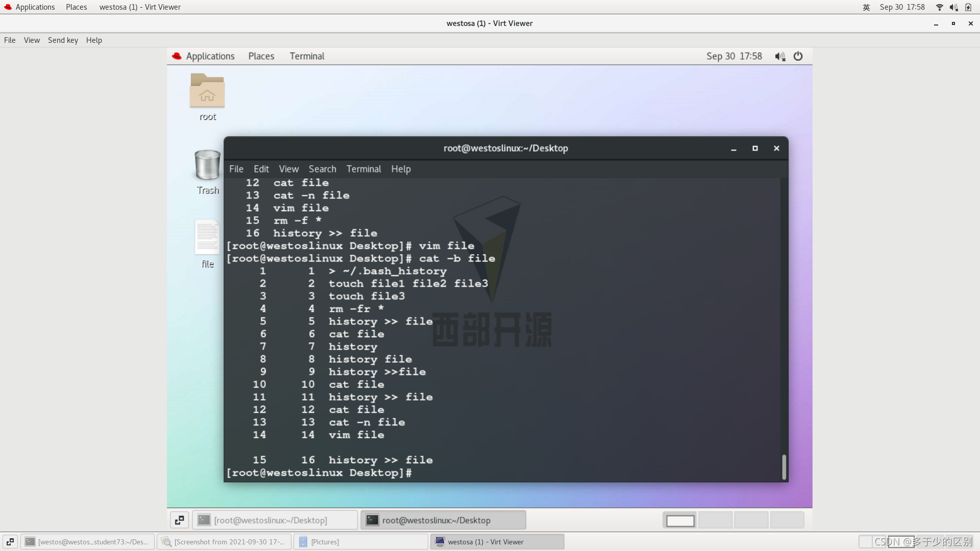980x551 pixels.
Task: Open terminal's Search menu
Action: (x=322, y=169)
